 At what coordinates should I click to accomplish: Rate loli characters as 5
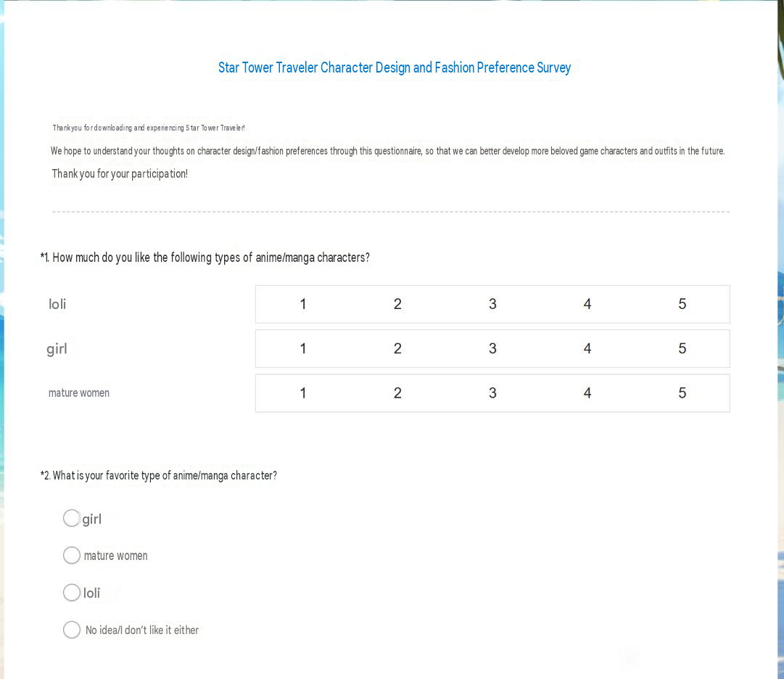click(x=682, y=304)
